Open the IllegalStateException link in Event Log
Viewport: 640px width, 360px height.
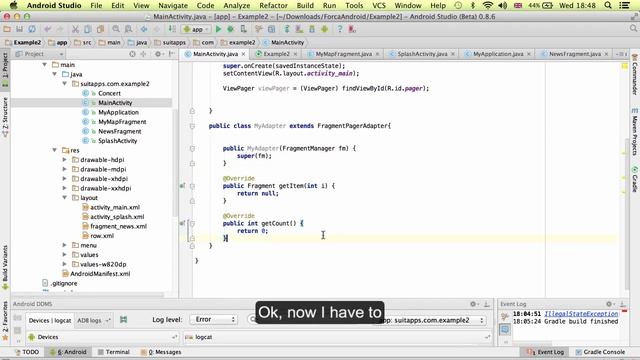point(581,314)
